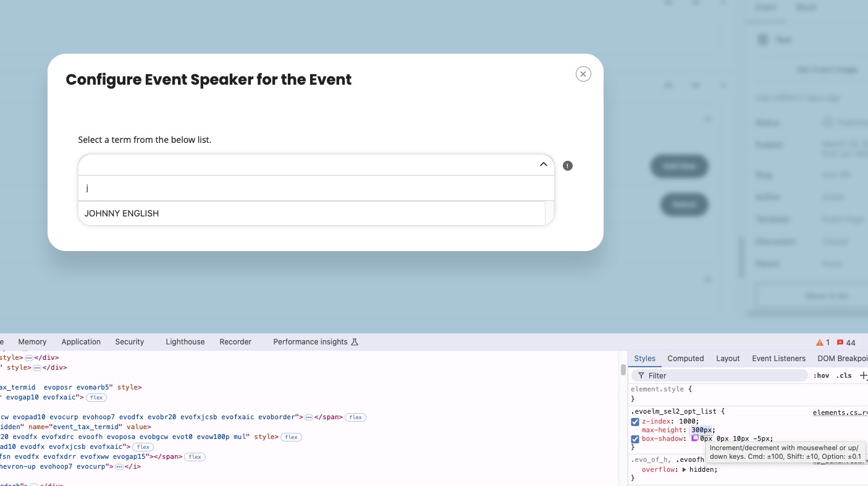Expand the overflow hidden shorthand triangle
This screenshot has height=486, width=868.
[685, 470]
